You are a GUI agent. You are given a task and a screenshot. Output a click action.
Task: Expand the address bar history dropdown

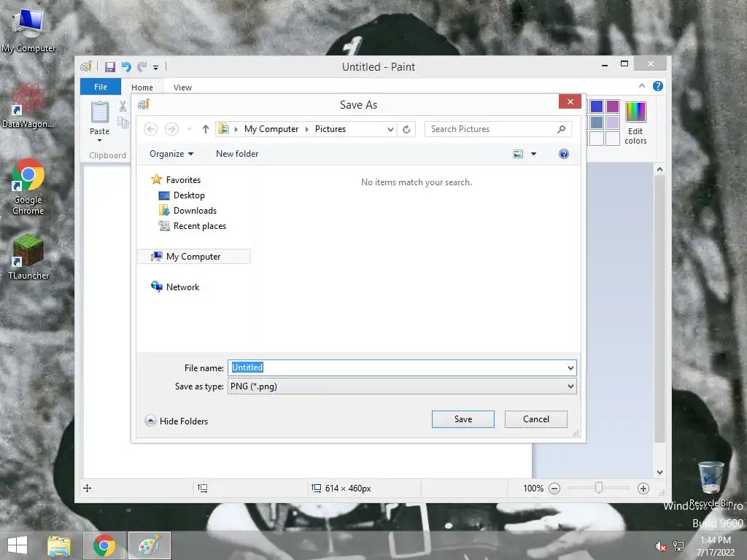tap(390, 129)
